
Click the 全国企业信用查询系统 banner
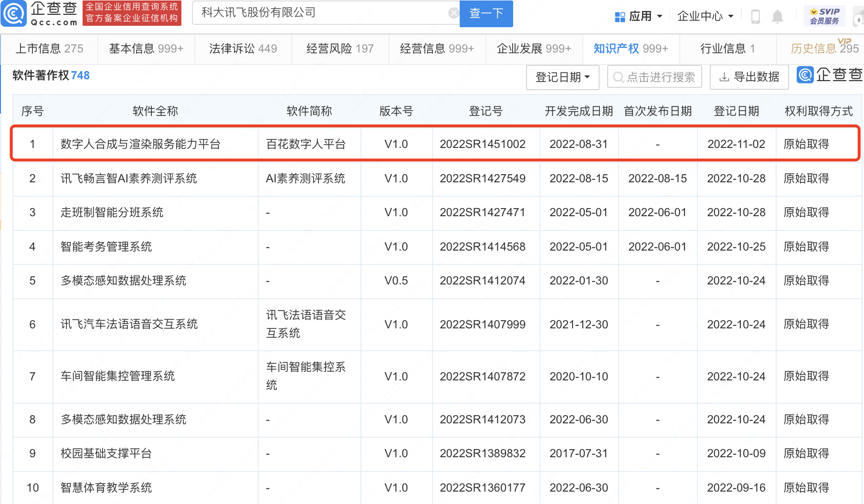pyautogui.click(x=132, y=13)
